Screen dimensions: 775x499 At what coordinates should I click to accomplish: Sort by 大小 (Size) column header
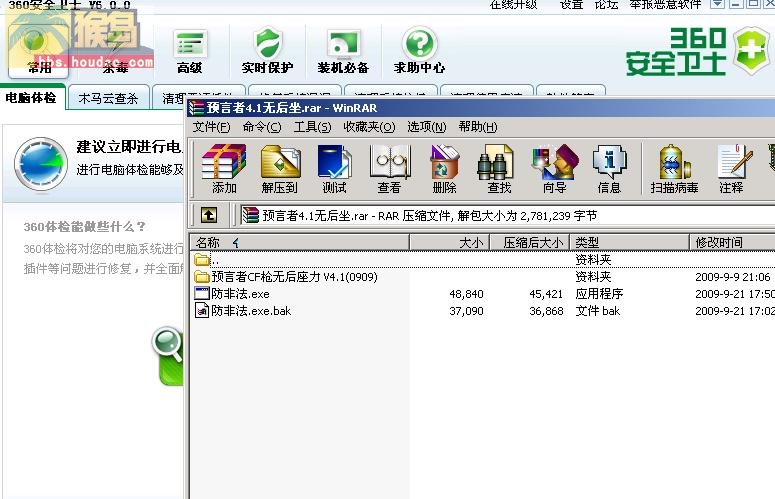(449, 243)
